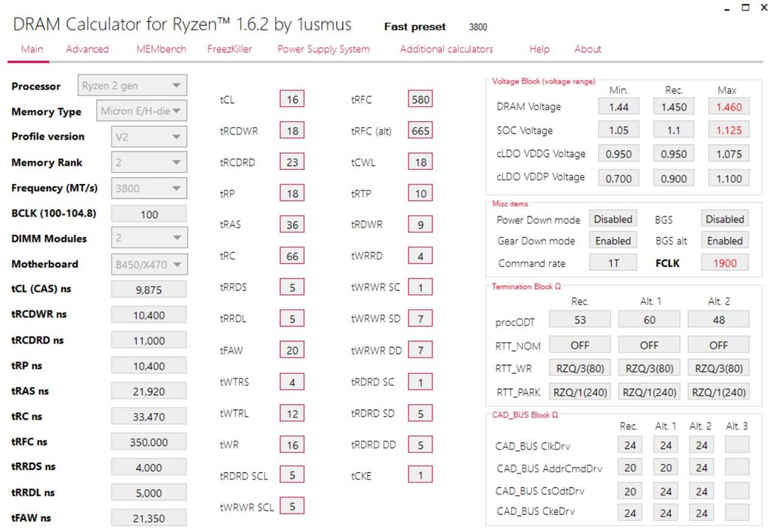This screenshot has height=532, width=778.
Task: Select the RTT_PARK Alt. 2 RZQ/1(240) box
Action: [718, 392]
